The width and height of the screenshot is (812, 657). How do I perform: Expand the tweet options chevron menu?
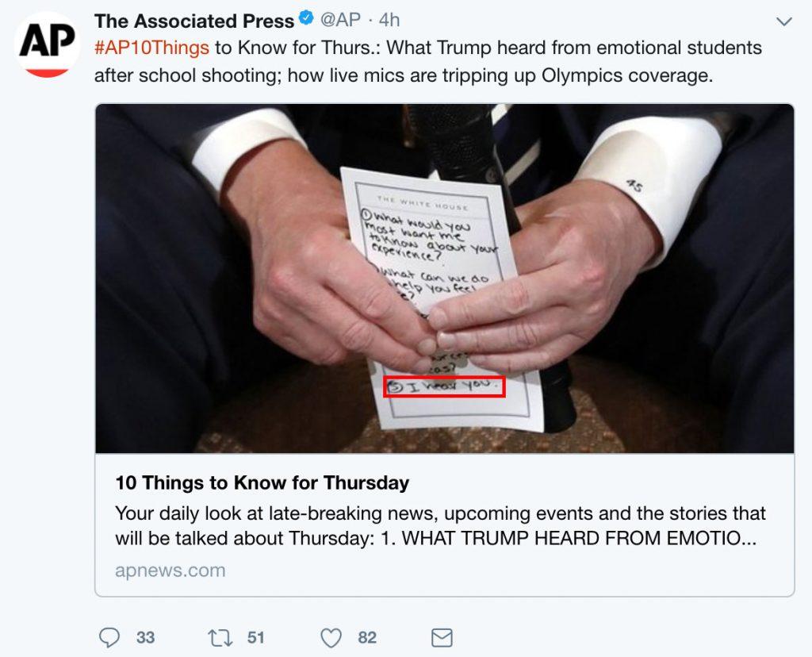[784, 21]
